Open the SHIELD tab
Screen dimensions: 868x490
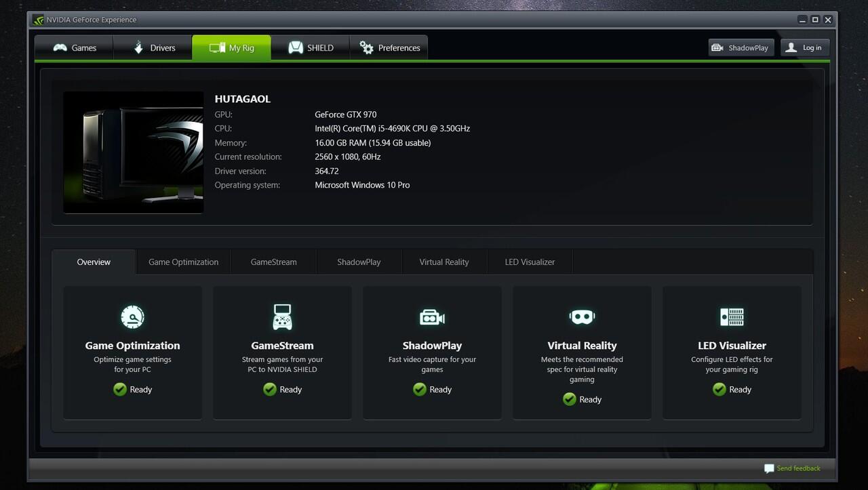[x=311, y=48]
